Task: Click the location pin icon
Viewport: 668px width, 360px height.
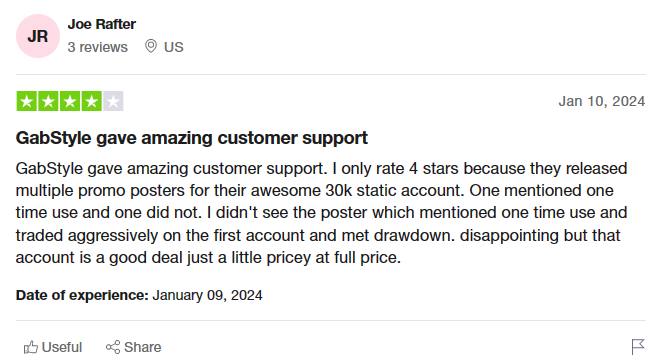Action: 151,46
